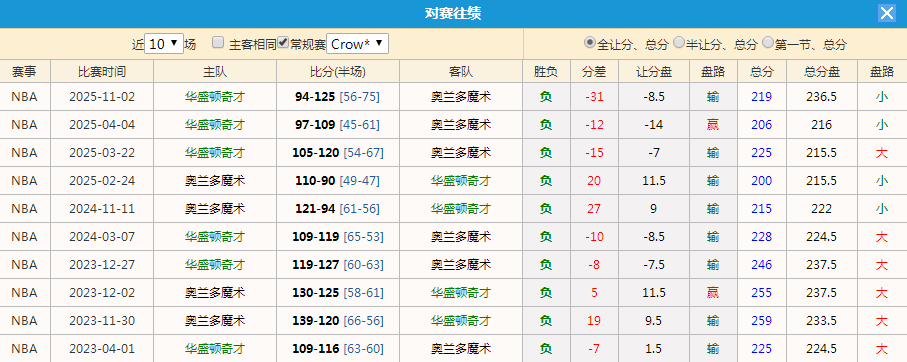Click the 分差 column header
The image size is (907, 362).
(594, 72)
